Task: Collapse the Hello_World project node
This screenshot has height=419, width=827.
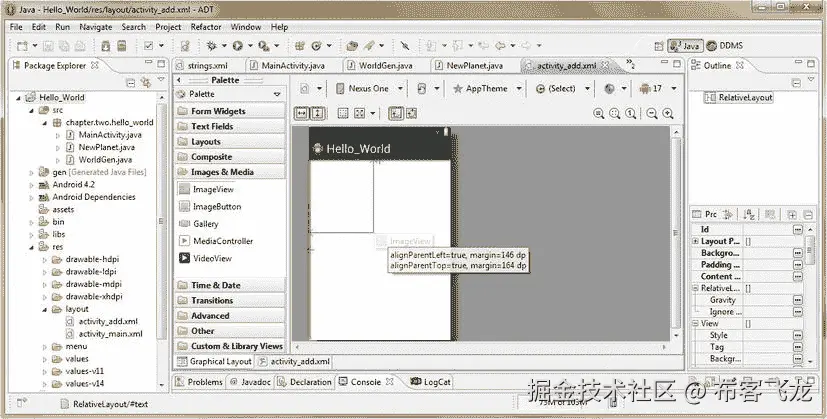Action: click(19, 98)
